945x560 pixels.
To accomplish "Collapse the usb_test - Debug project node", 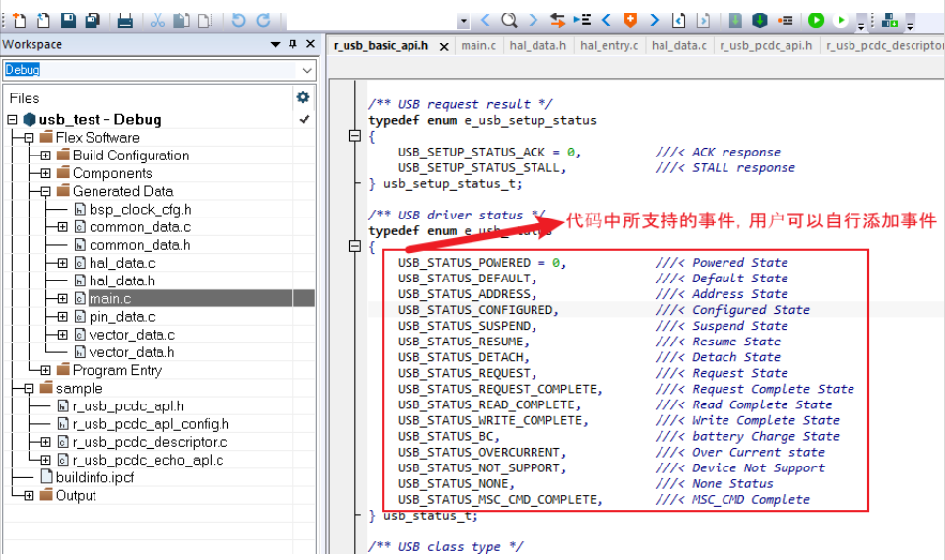I will (13, 119).
